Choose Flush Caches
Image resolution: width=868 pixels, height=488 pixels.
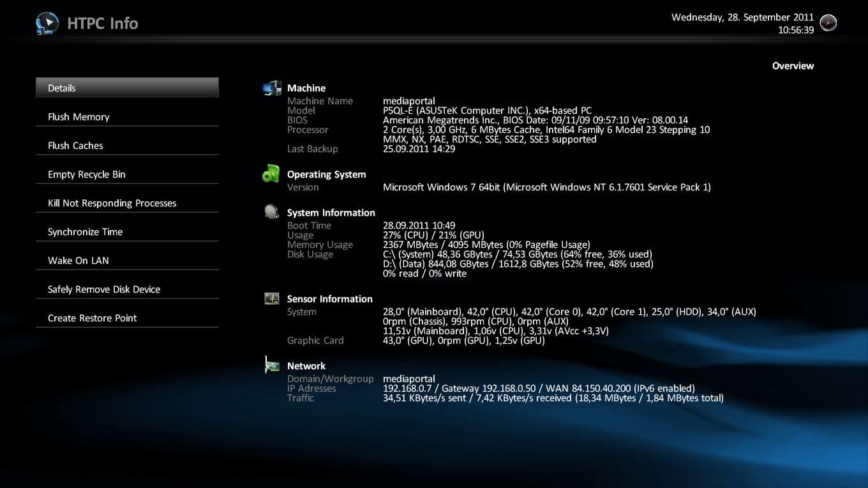[127, 146]
